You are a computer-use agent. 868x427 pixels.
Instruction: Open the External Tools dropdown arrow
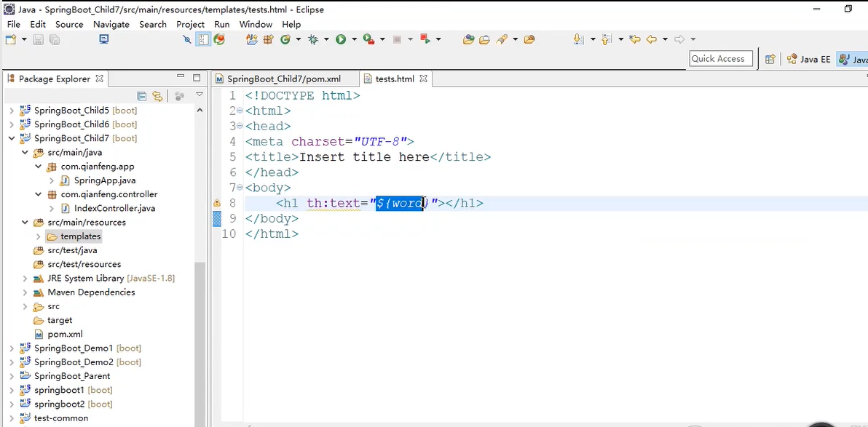tap(382, 39)
